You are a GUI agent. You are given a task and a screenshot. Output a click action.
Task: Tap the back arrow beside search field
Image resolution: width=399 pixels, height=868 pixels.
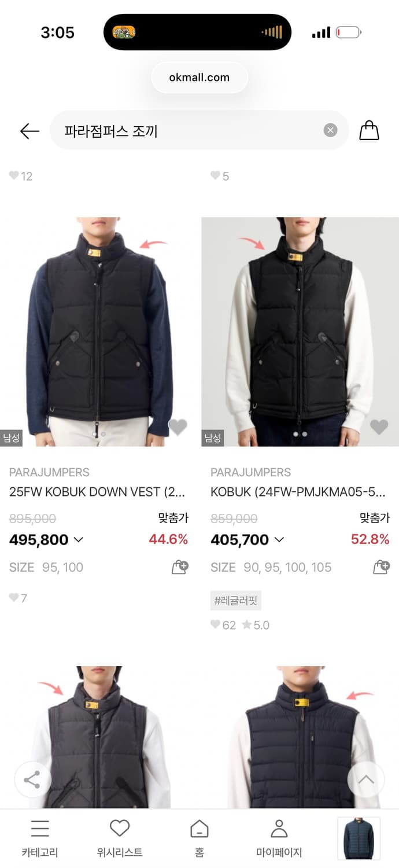pyautogui.click(x=29, y=131)
